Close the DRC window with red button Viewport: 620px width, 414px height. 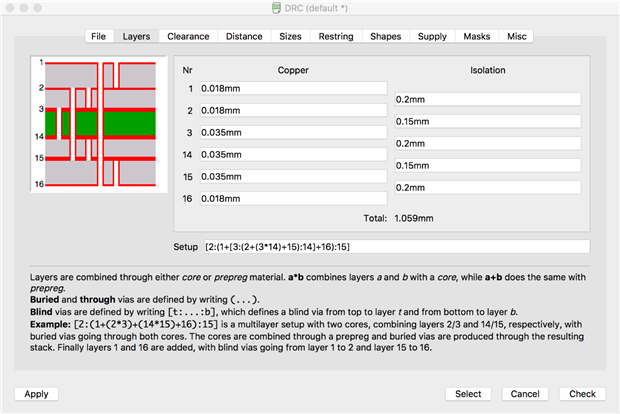[x=10, y=8]
